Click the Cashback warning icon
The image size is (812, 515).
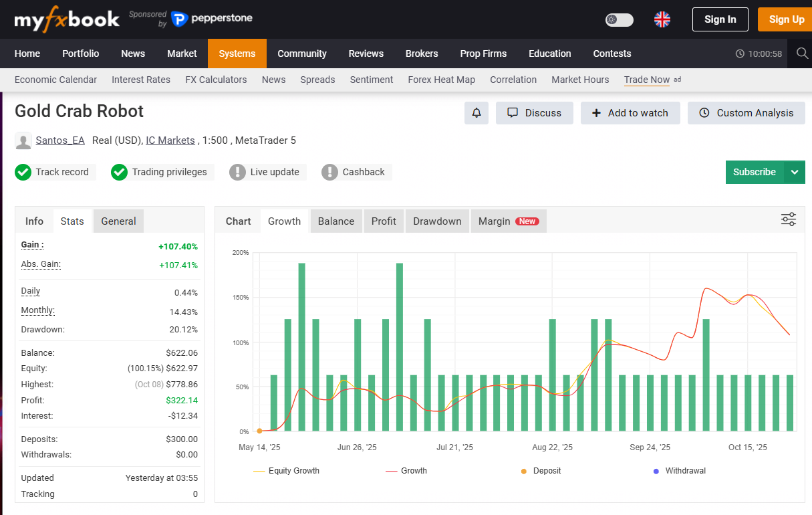(x=330, y=173)
